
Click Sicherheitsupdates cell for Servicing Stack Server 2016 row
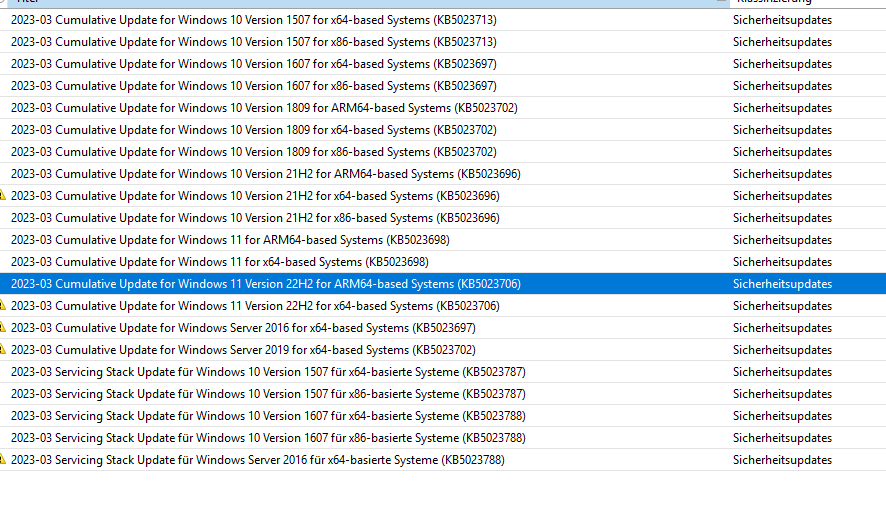click(x=783, y=460)
